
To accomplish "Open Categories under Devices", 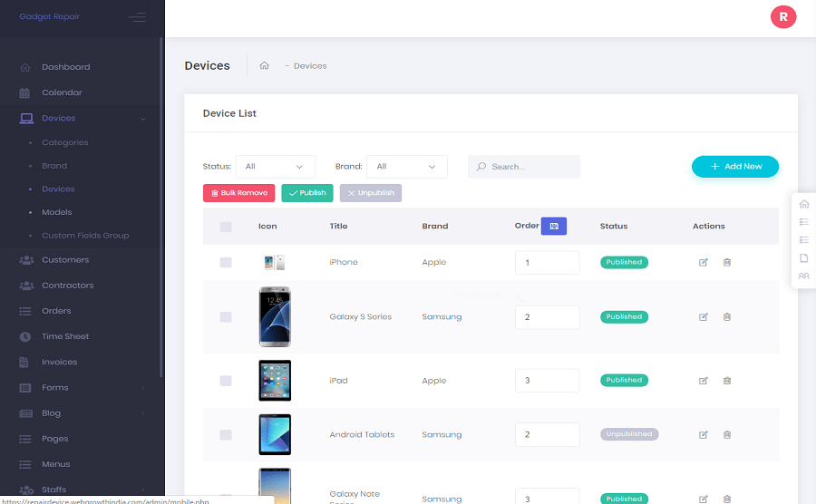I will tap(65, 142).
